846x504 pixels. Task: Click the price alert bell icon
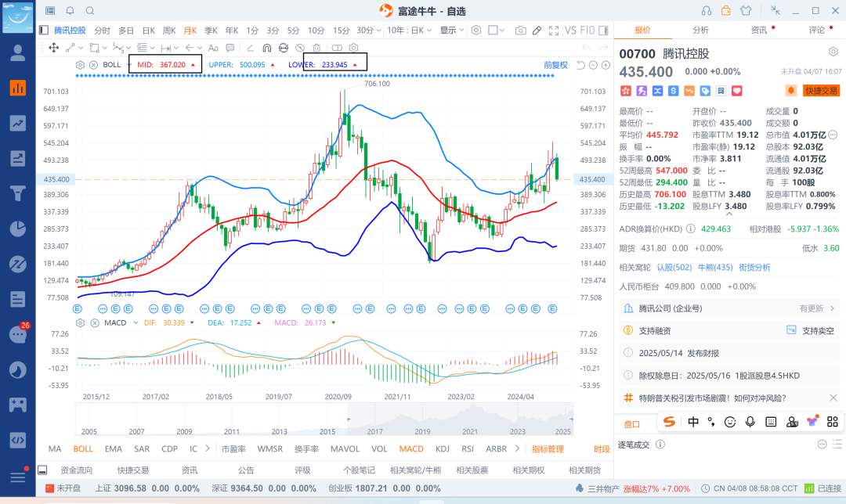click(x=790, y=91)
